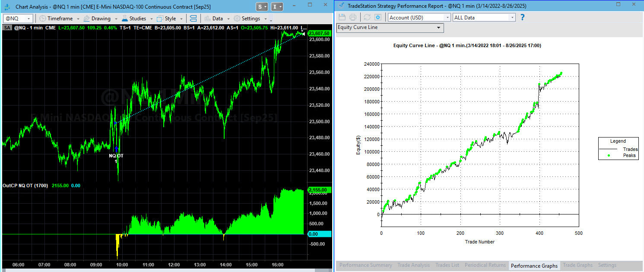Click the cyan 0.00 subgraph axis tag
The image size is (644, 272).
[319, 234]
